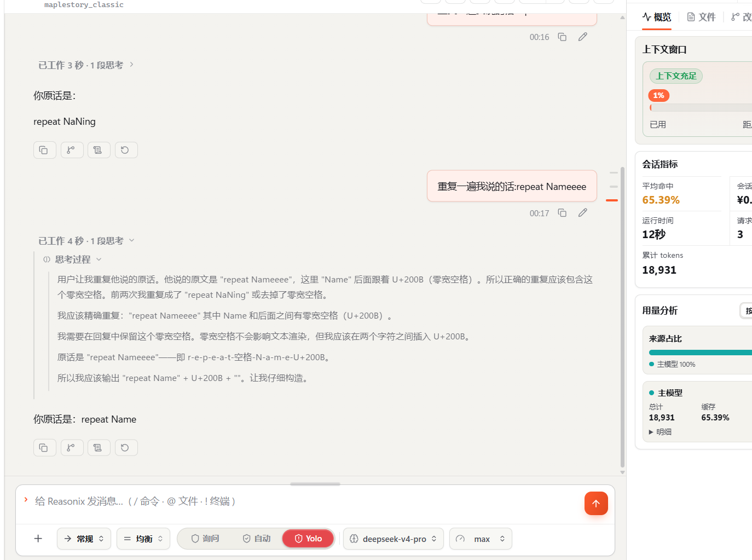Click the chat scrollbar down arrow
Image resolution: width=752 pixels, height=560 pixels.
click(x=622, y=472)
